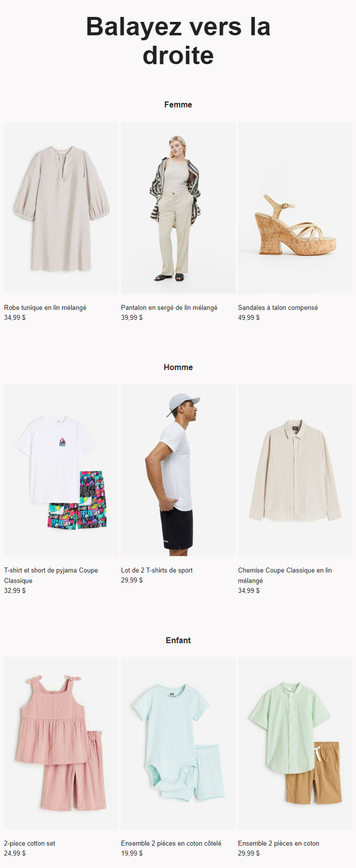The image size is (356, 868).
Task: Open the Ensemble 2 pièces en coton côtelé link
Action: [x=171, y=843]
